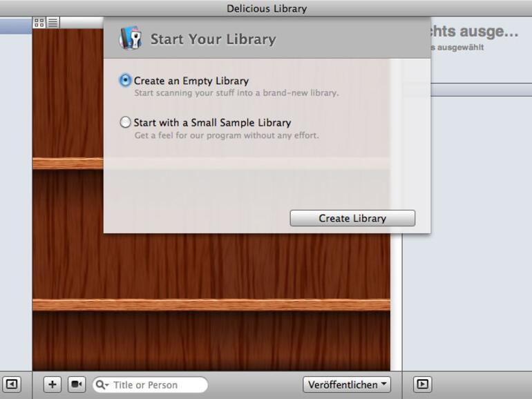
Task: Click the Delicious Library app icon in dialog
Action: 131,38
